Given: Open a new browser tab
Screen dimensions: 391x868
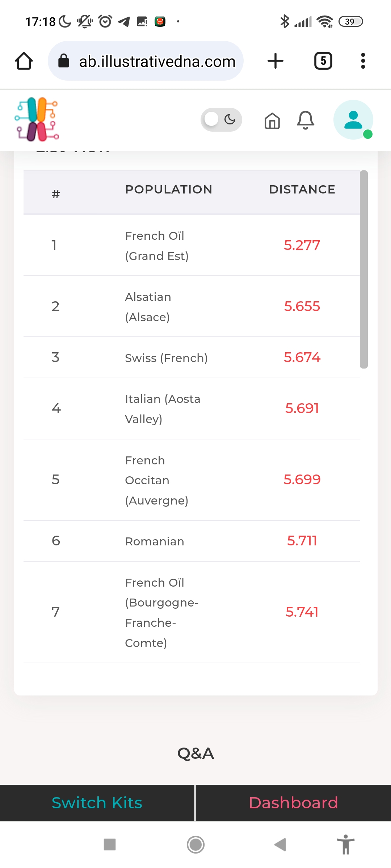Looking at the screenshot, I should click(276, 61).
